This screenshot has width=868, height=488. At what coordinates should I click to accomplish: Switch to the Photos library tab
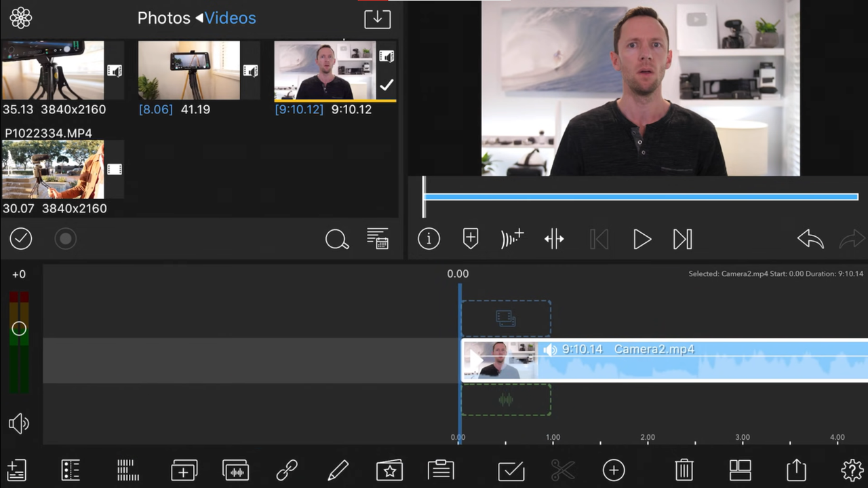(x=165, y=18)
